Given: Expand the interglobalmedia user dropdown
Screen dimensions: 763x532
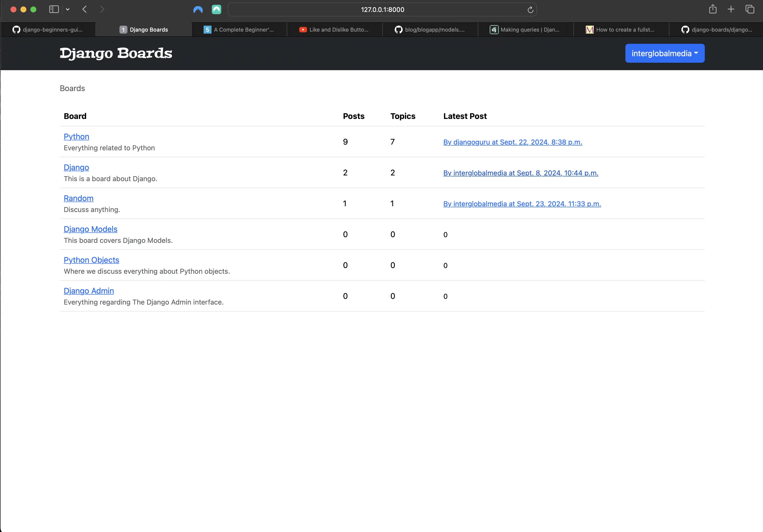Looking at the screenshot, I should coord(665,53).
